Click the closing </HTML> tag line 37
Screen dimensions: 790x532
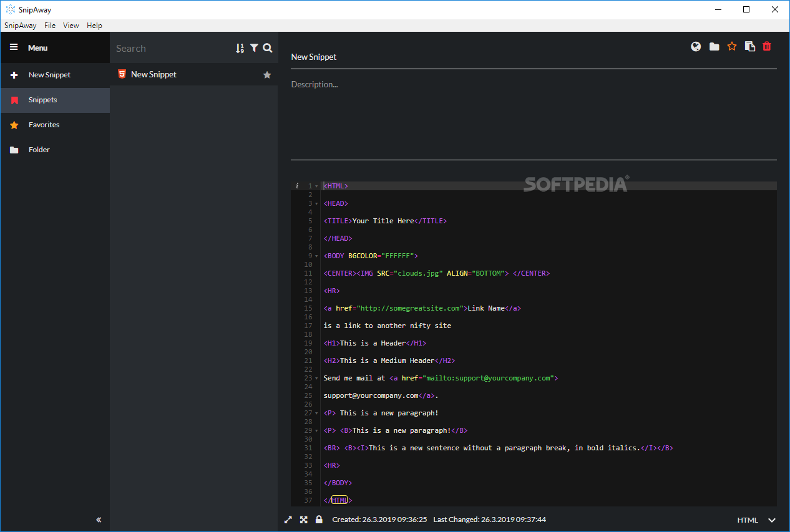pyautogui.click(x=338, y=500)
